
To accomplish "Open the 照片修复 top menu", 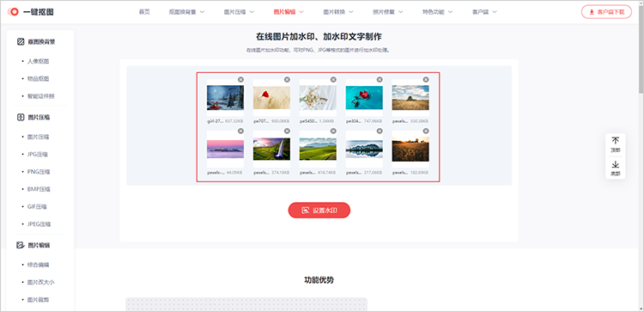I will click(388, 12).
